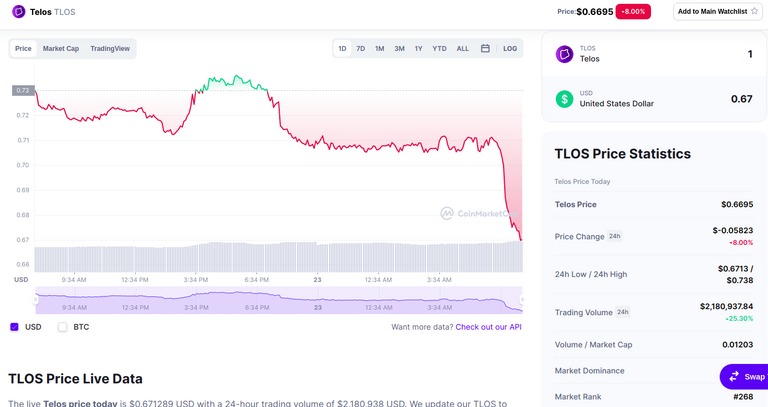Image resolution: width=768 pixels, height=407 pixels.
Task: Select the 3M time range
Action: (x=400, y=48)
